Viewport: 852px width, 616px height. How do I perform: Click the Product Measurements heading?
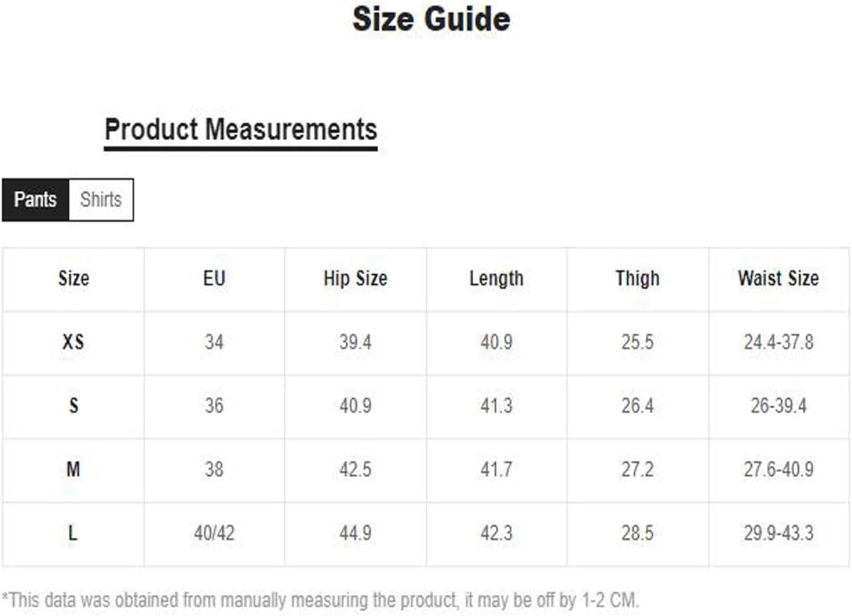click(x=240, y=130)
